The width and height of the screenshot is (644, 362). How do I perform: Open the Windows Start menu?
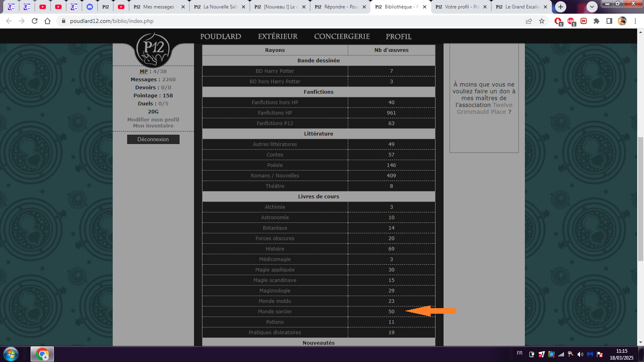pyautogui.click(x=11, y=354)
